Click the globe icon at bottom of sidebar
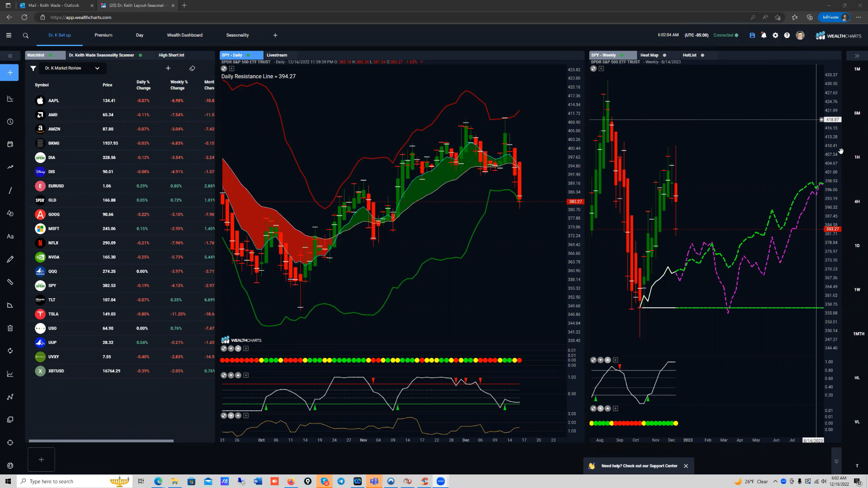 click(10, 465)
